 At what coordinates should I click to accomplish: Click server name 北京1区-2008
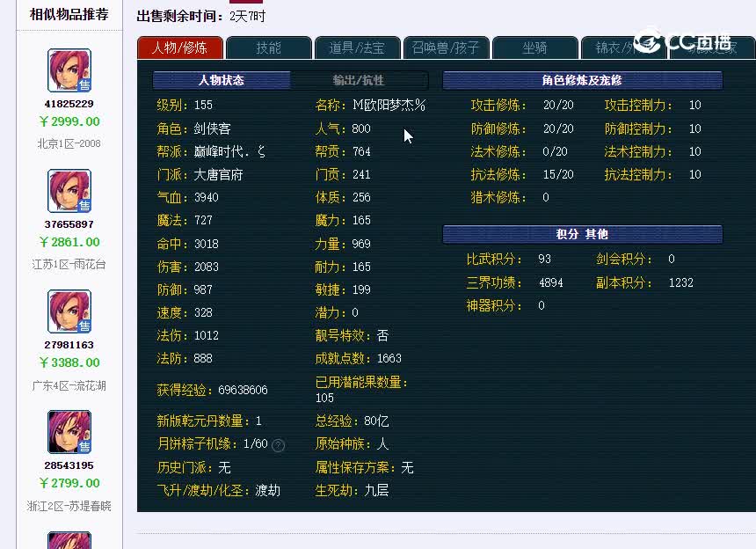point(69,143)
